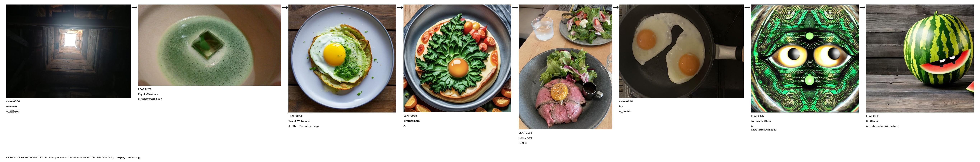The height and width of the screenshot is (162, 980).
Task: Click the arrow before the watermelon image
Action: point(862,7)
